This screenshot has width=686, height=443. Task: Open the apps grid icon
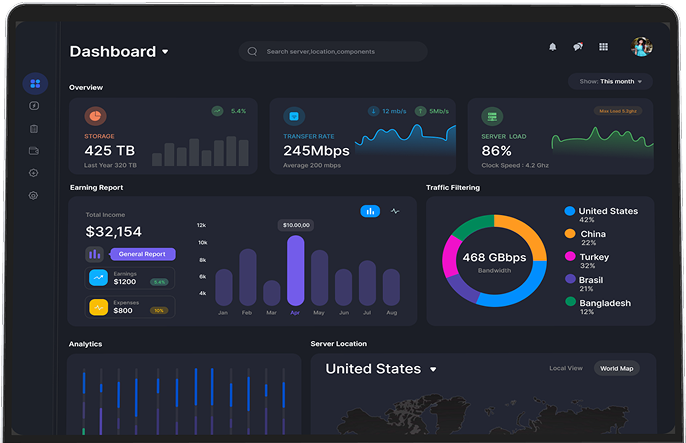point(603,47)
